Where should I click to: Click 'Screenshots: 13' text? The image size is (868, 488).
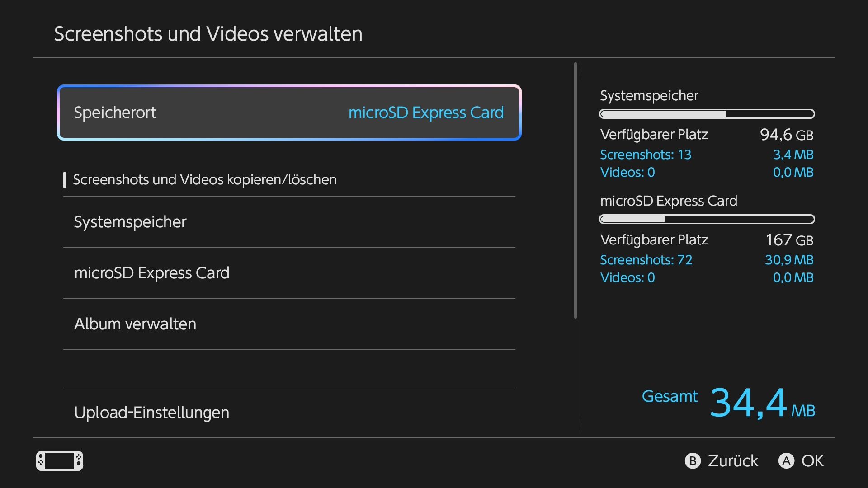(x=646, y=155)
